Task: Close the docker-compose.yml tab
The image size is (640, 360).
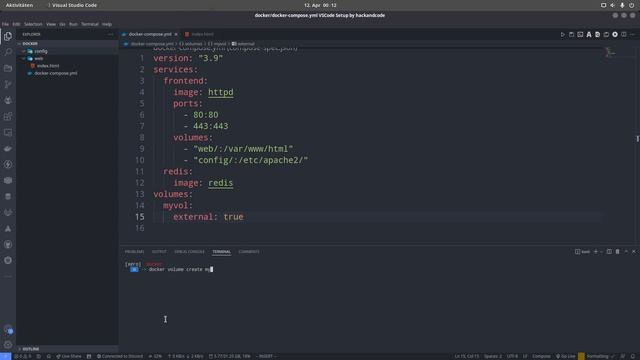Action: pos(176,34)
